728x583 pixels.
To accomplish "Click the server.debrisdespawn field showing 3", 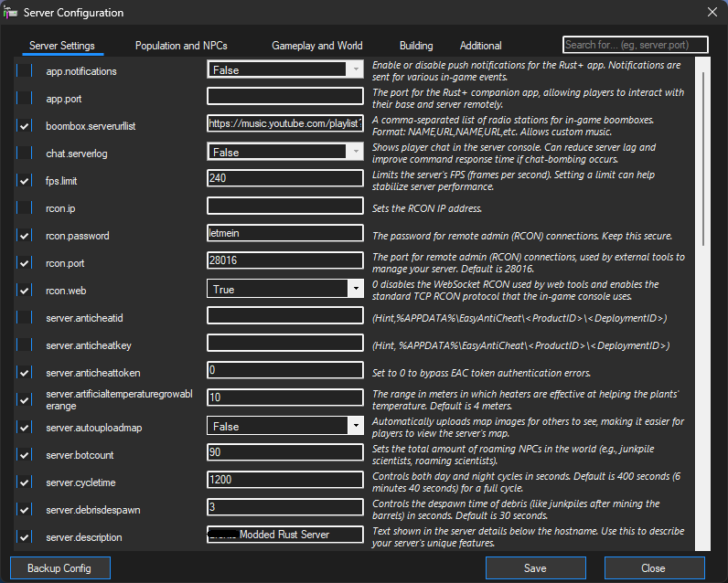I will pos(285,507).
